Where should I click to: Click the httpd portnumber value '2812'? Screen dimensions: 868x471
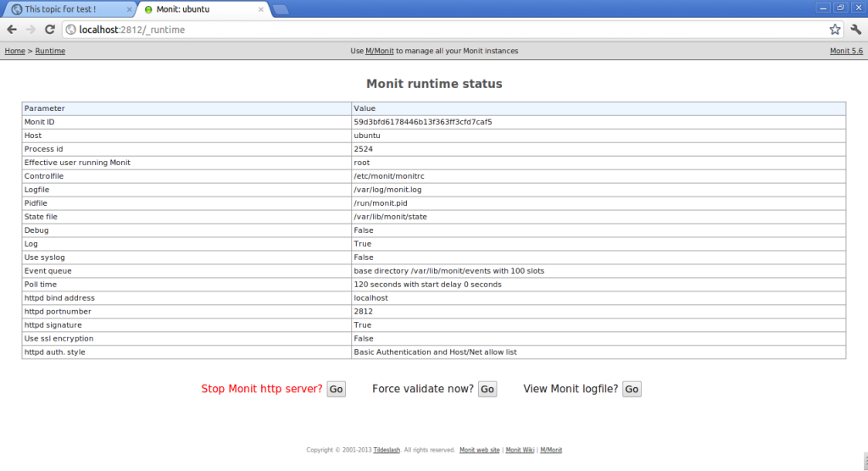[x=363, y=312]
